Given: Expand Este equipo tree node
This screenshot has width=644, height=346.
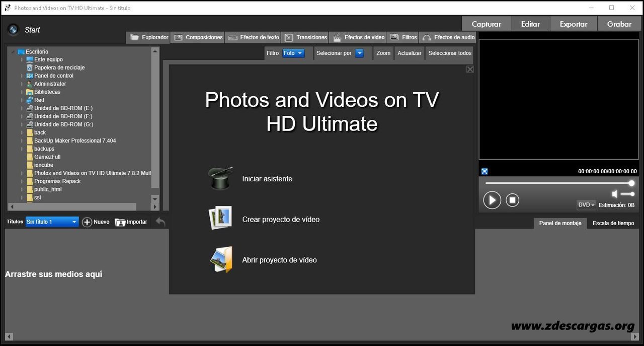Looking at the screenshot, I should pyautogui.click(x=22, y=59).
